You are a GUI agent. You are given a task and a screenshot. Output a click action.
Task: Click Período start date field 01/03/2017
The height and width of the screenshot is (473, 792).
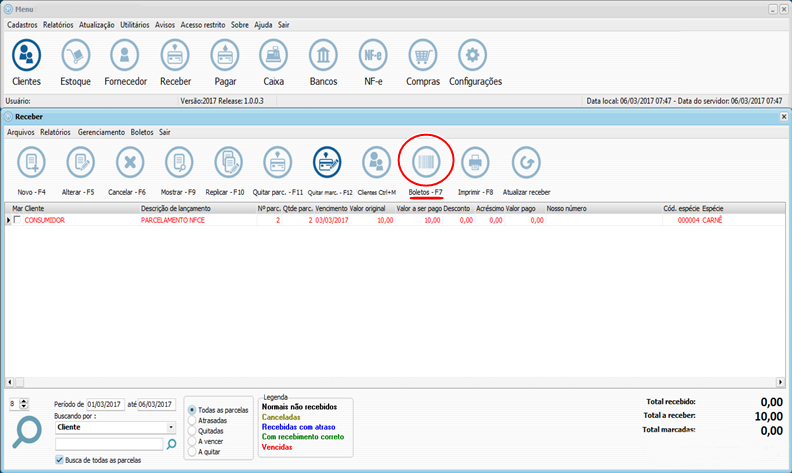(105, 404)
